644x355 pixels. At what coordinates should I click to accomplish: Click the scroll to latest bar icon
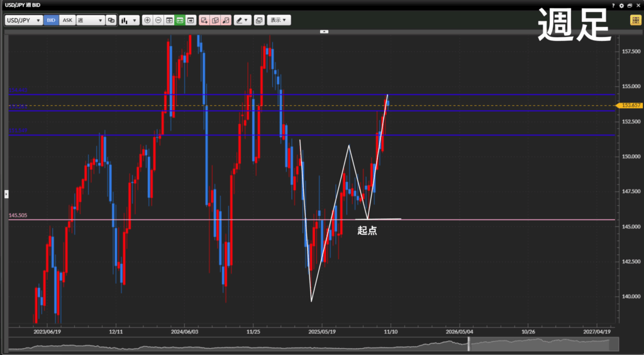tap(191, 20)
